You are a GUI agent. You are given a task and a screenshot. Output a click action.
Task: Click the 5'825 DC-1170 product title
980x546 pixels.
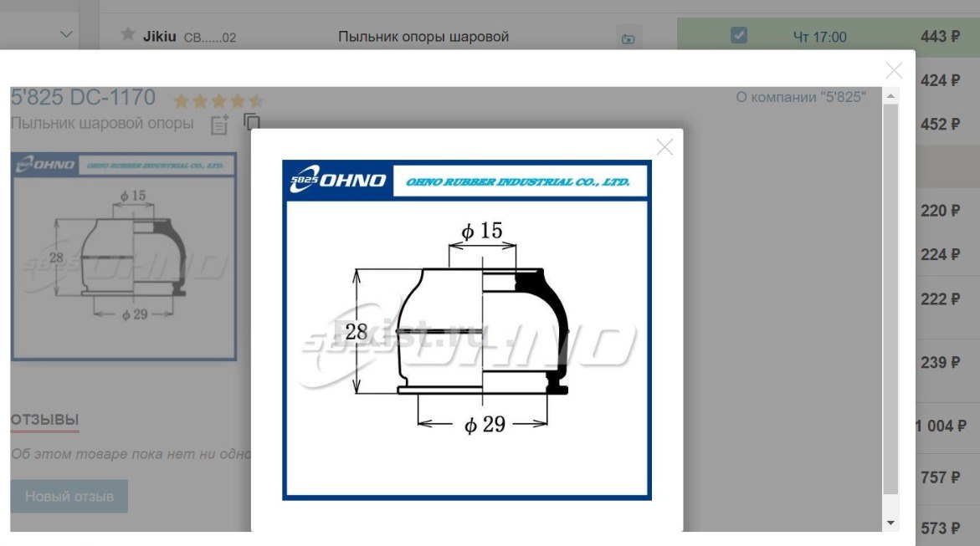pos(83,98)
